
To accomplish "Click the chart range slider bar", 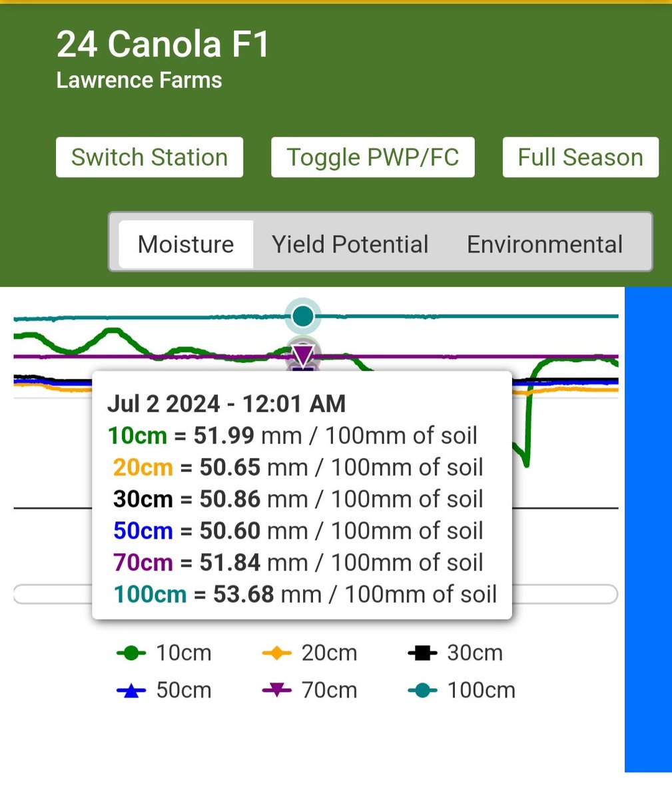I will point(316,594).
